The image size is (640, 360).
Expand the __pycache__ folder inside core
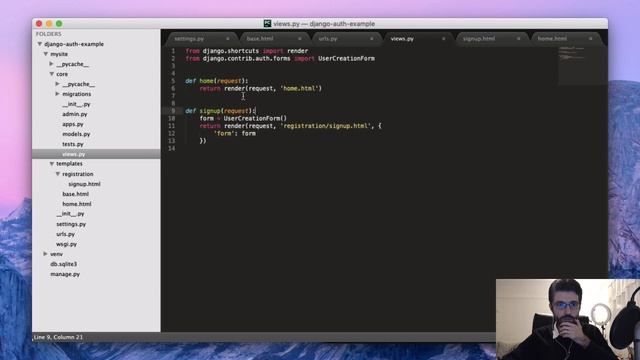tap(58, 84)
